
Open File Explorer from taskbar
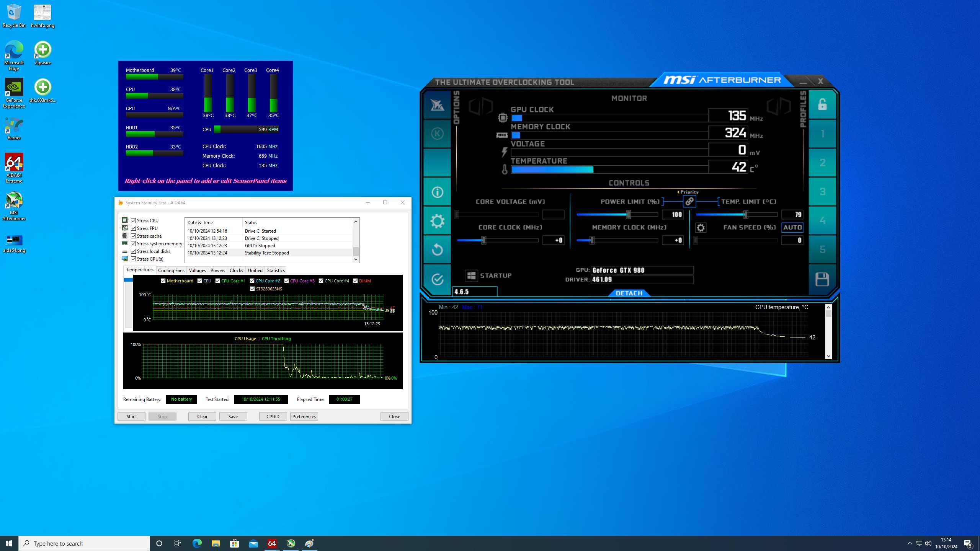click(216, 543)
